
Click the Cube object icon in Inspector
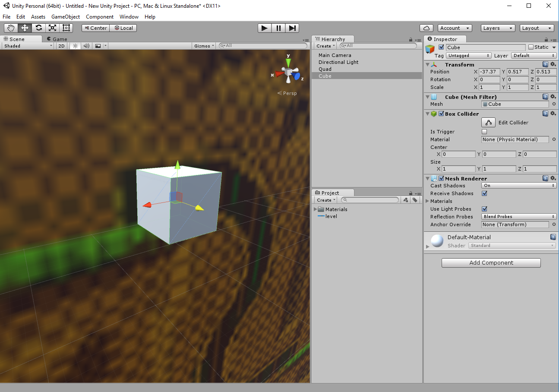[430, 49]
